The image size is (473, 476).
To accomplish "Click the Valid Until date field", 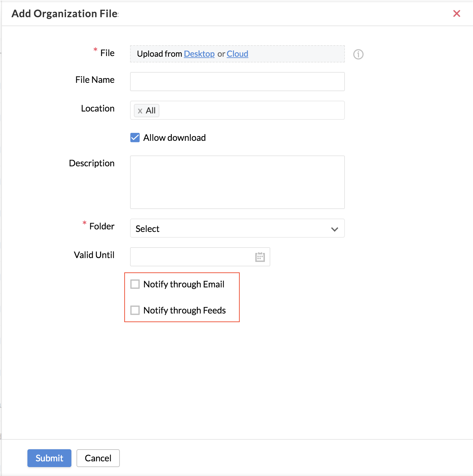I will click(x=191, y=257).
